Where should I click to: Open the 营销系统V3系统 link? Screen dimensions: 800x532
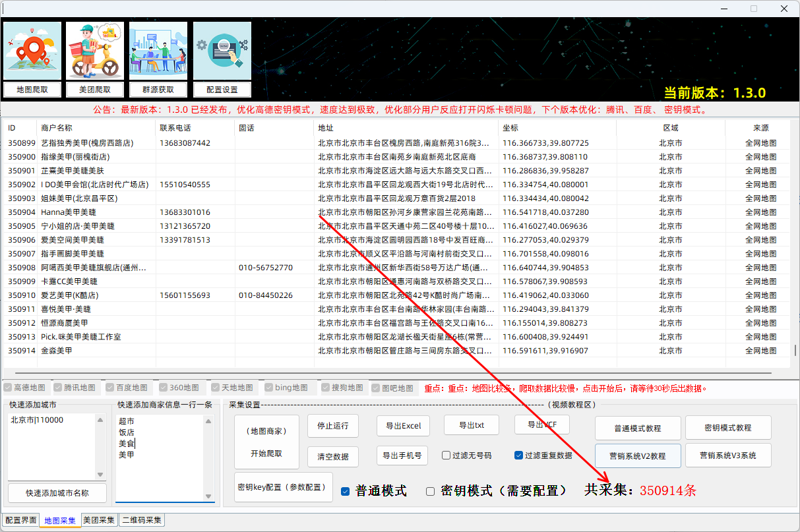pos(728,455)
